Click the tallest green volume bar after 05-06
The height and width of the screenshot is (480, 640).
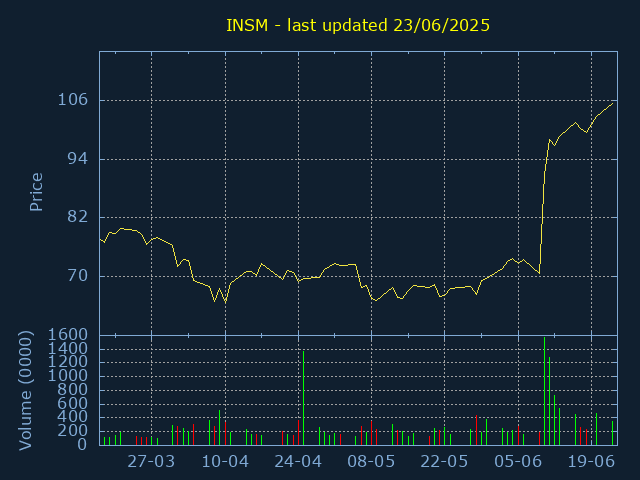click(x=544, y=391)
